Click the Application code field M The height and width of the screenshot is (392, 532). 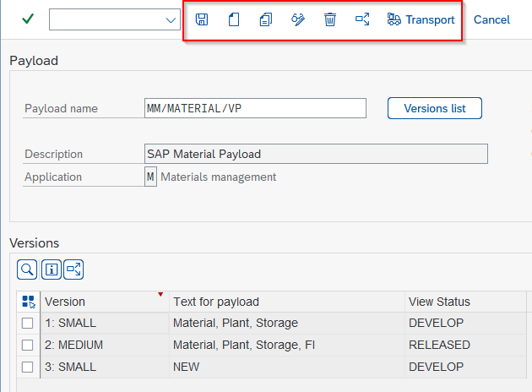click(150, 177)
